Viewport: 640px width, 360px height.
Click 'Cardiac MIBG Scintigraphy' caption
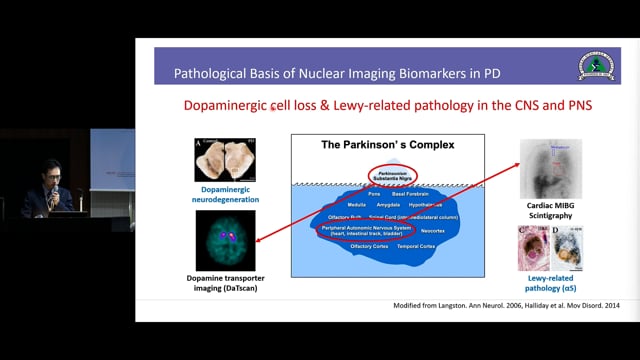tap(550, 210)
